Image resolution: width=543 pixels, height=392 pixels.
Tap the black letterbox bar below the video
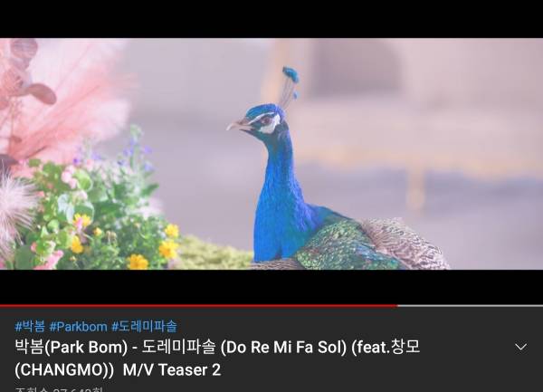coord(271,287)
